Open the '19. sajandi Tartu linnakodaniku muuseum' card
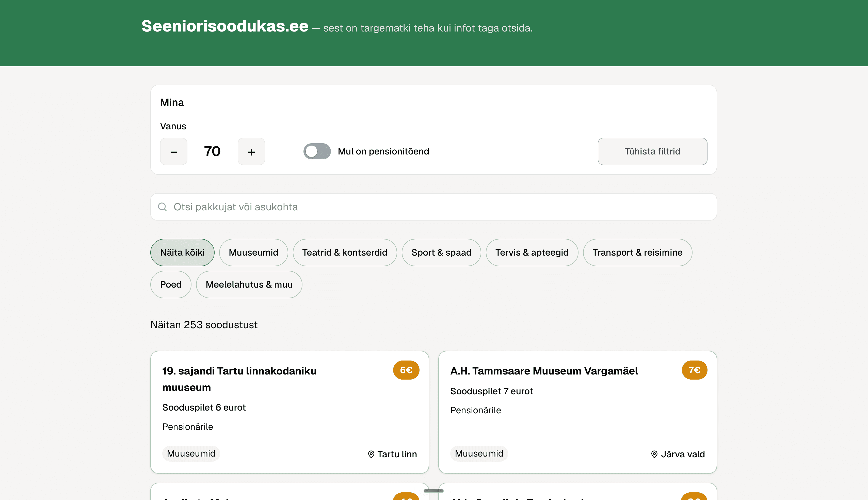Viewport: 868px width, 500px height. [x=290, y=412]
